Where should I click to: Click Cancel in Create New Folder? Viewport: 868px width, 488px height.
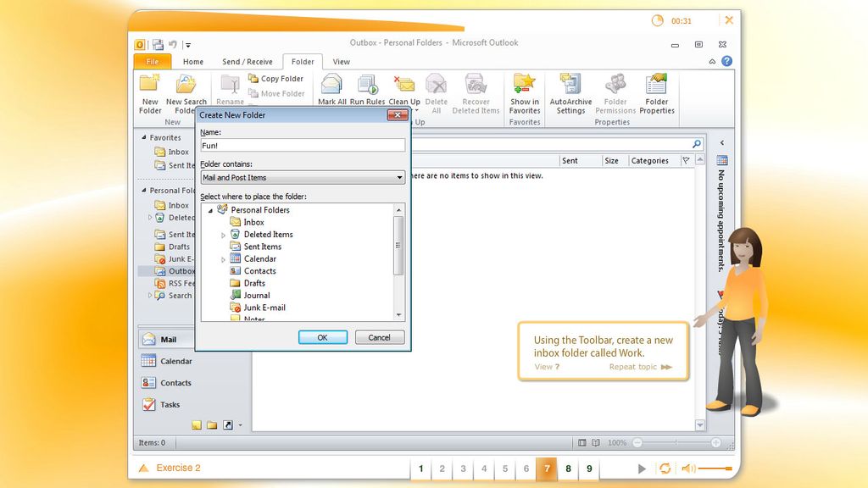379,337
